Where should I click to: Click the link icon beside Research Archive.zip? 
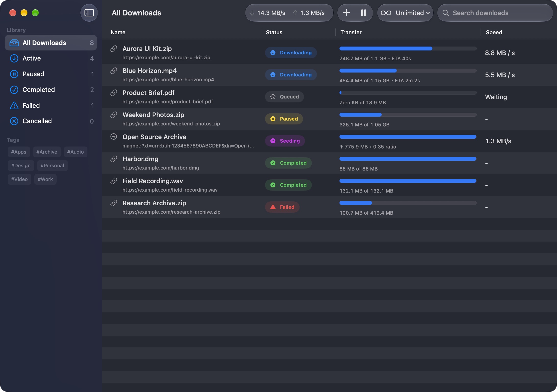(x=114, y=203)
